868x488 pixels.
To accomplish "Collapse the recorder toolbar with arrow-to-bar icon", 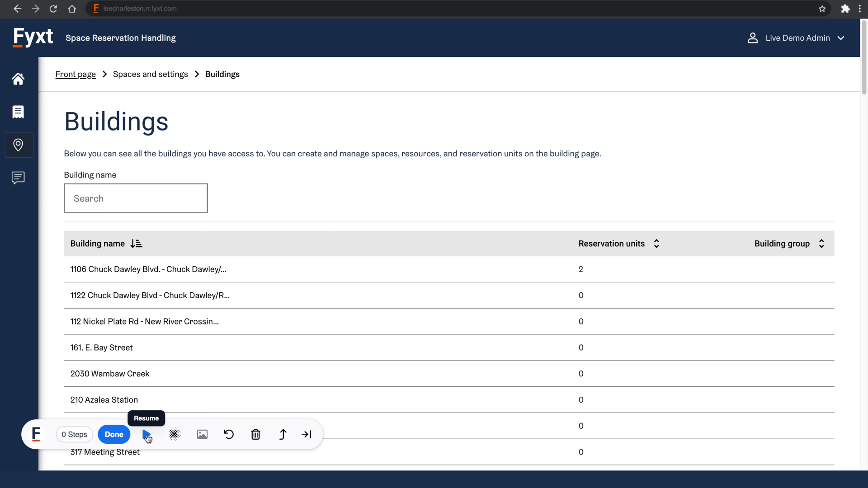I will click(x=307, y=434).
